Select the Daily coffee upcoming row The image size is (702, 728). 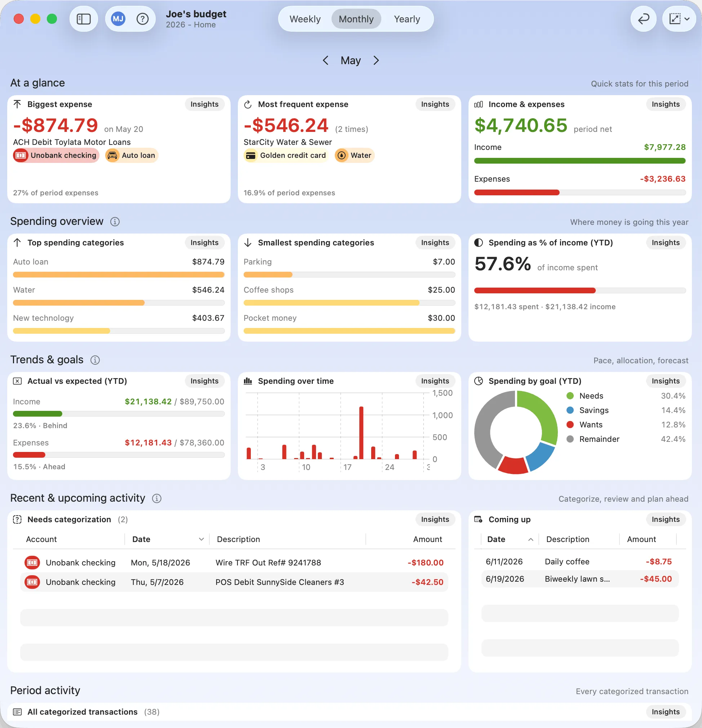(x=580, y=562)
